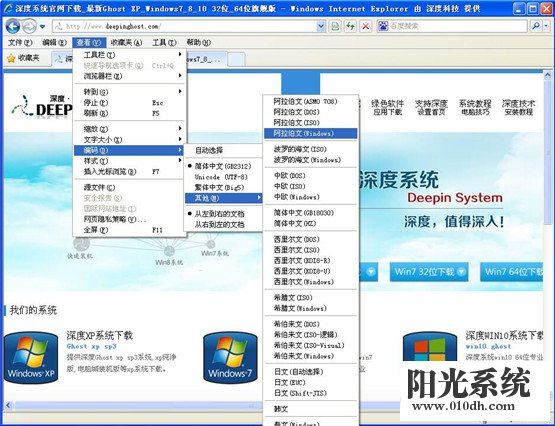Stop loading with the red X icon
Viewport: 555px width, 426px height.
point(366,26)
